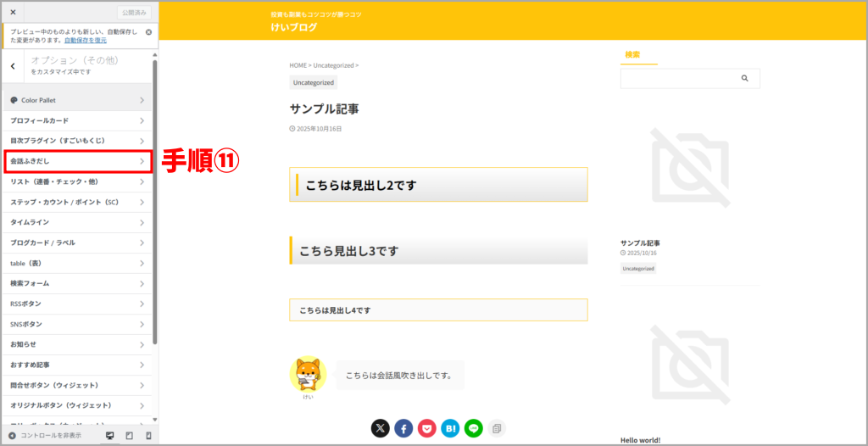
Task: Click the search magnifier icon in sidebar
Action: pos(744,78)
